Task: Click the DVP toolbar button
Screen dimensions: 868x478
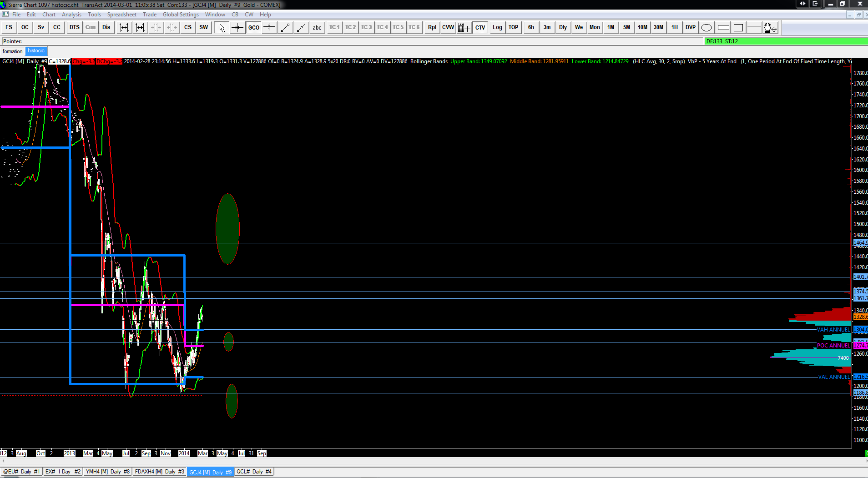Action: pos(690,27)
